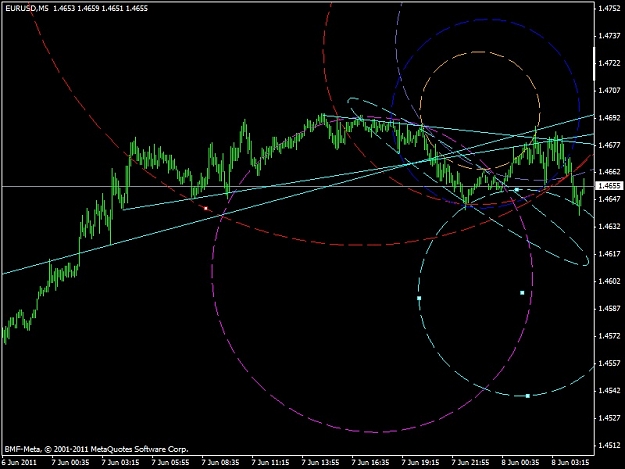Click the 1.4632 price axis label

609,226
